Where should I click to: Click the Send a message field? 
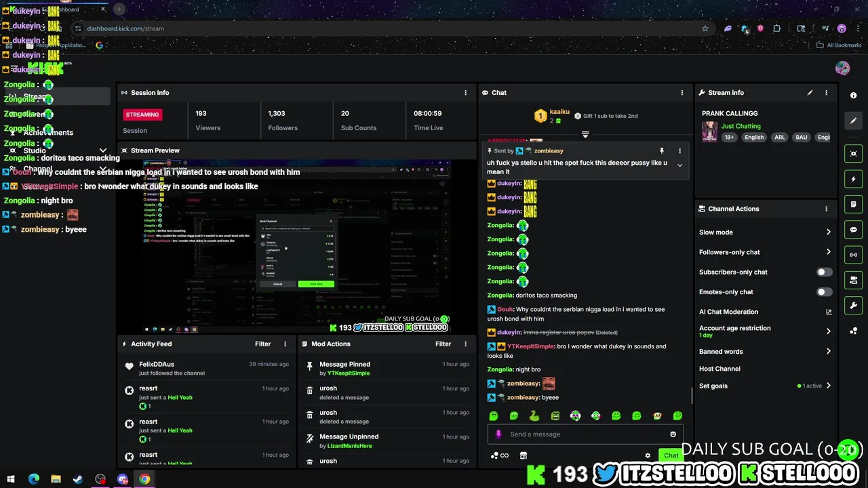pyautogui.click(x=585, y=434)
